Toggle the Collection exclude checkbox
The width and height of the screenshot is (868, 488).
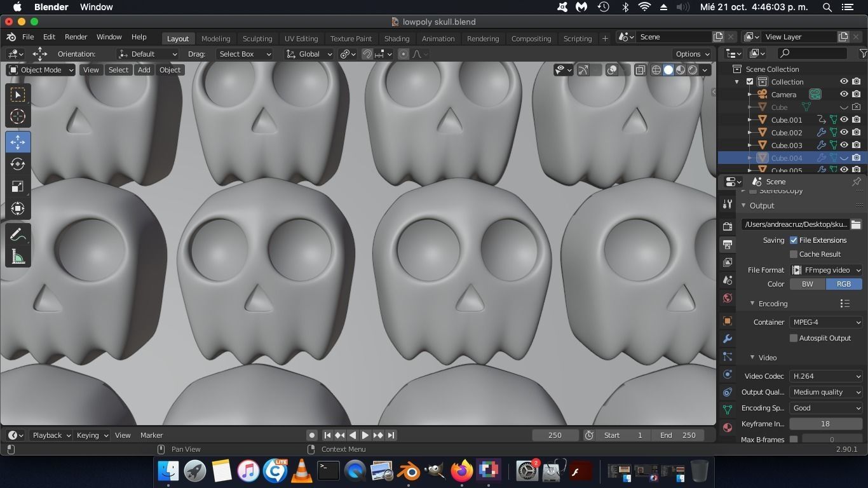(x=750, y=82)
